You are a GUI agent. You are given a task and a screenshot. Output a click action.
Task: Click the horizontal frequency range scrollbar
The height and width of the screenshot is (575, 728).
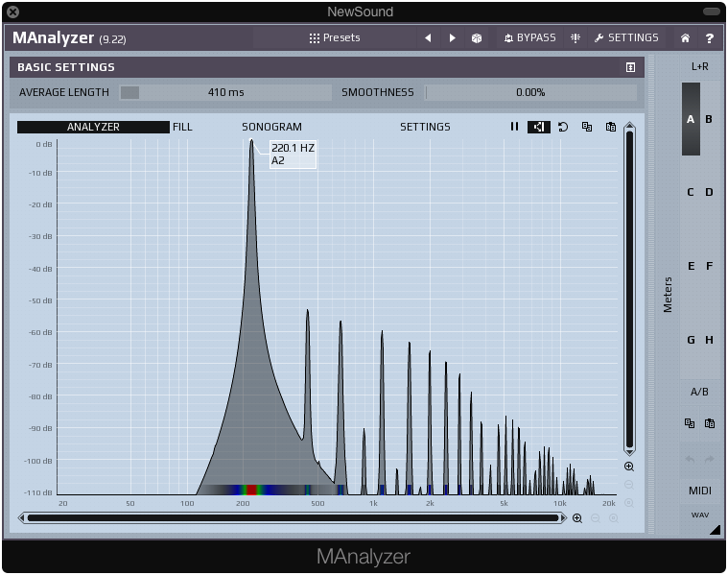click(293, 517)
